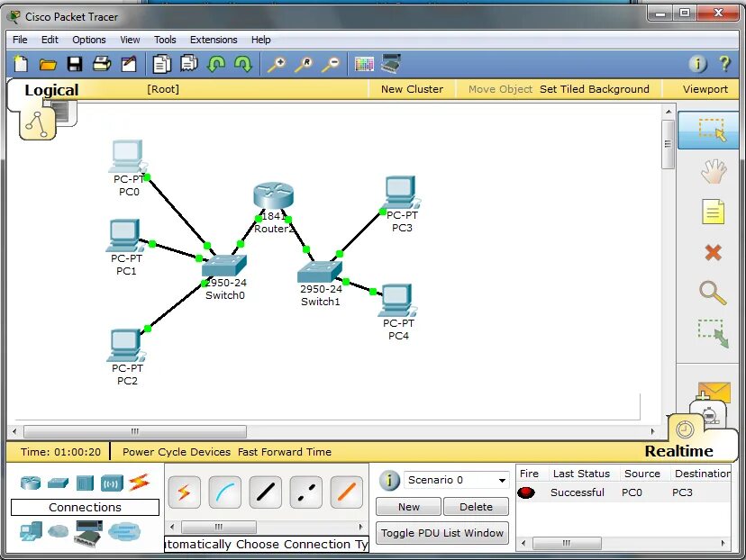The image size is (746, 560).
Task: Choose the Place Note tool
Action: [714, 212]
